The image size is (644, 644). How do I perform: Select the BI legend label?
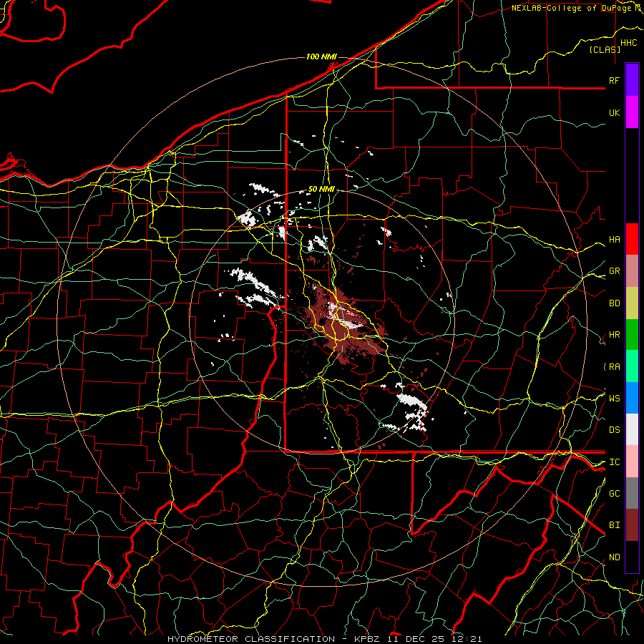[x=614, y=525]
